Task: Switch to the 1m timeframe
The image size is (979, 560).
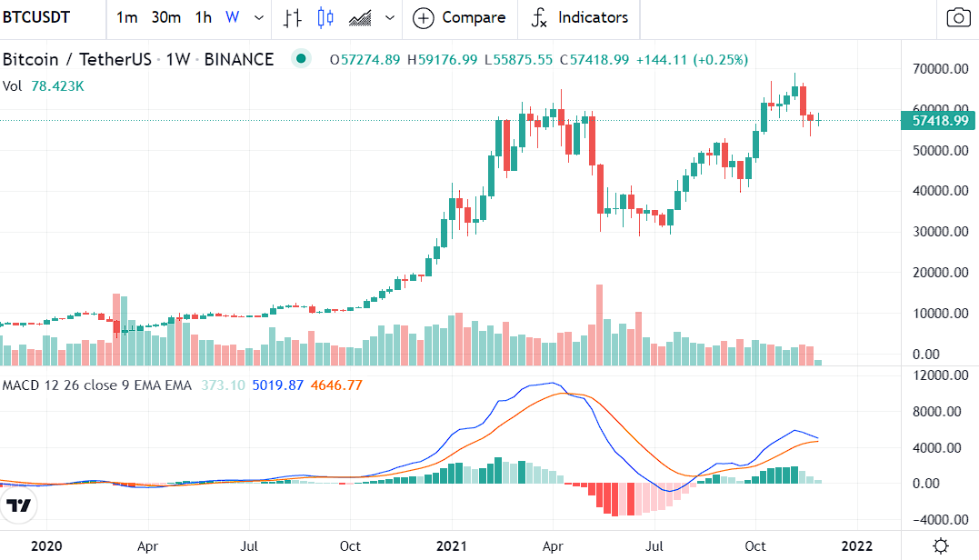Action: [127, 17]
